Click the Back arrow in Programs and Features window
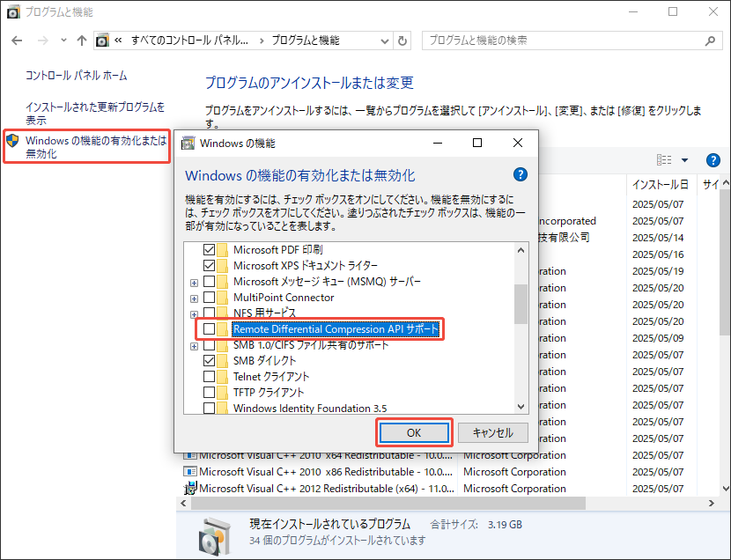Screen dimensions: 731x560 tap(17, 41)
